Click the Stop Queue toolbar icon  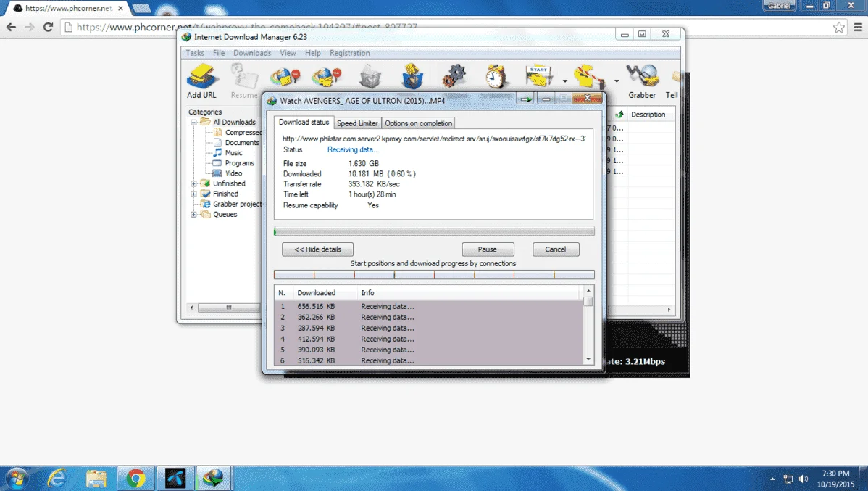click(x=588, y=76)
